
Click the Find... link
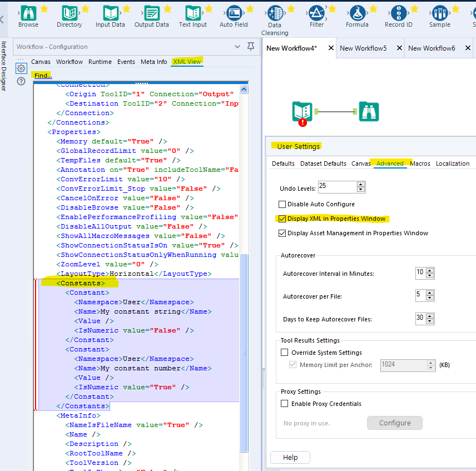click(43, 76)
